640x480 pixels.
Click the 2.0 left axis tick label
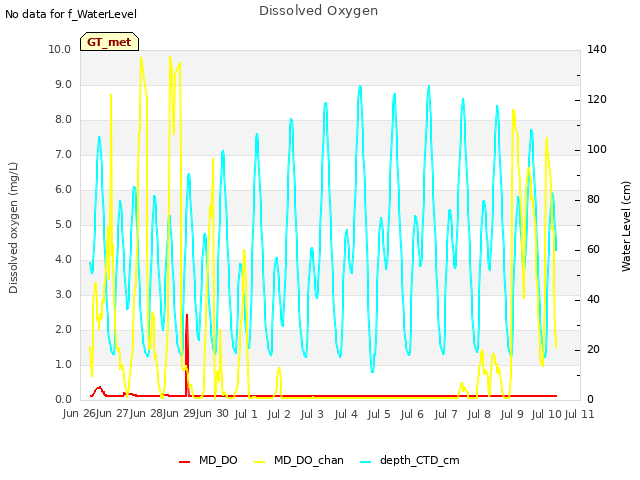(x=63, y=330)
